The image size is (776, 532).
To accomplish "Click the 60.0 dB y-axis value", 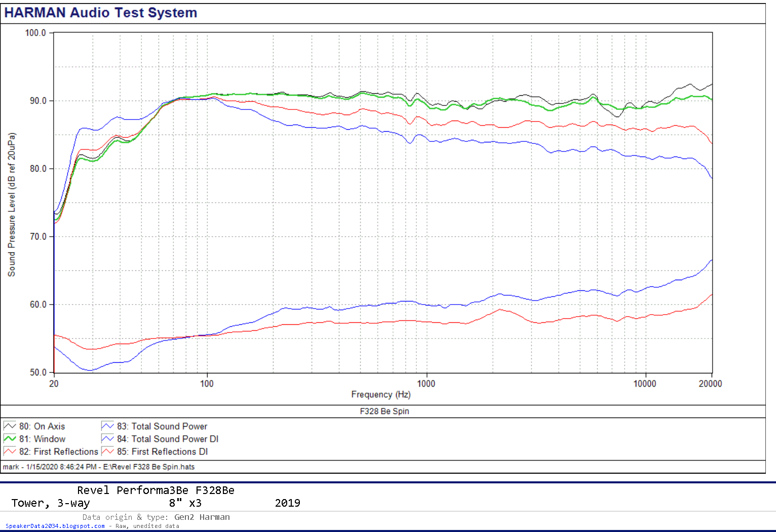I will pos(38,305).
